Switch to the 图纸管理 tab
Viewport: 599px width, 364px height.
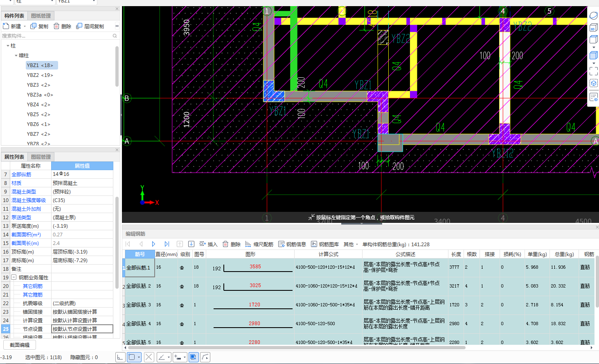click(x=41, y=16)
